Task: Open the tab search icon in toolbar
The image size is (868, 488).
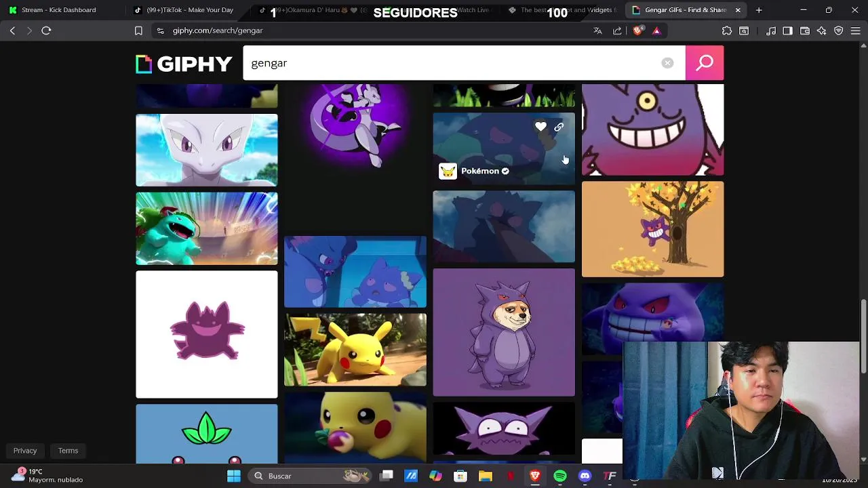Action: (744, 30)
